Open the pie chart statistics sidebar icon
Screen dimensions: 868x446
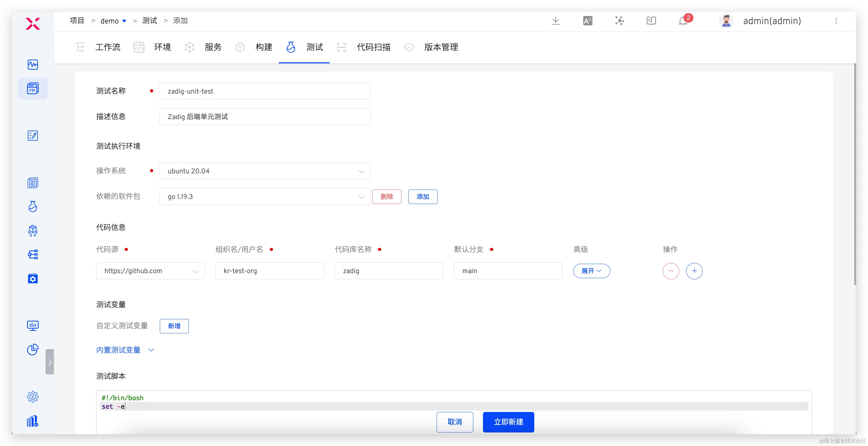pyautogui.click(x=33, y=349)
